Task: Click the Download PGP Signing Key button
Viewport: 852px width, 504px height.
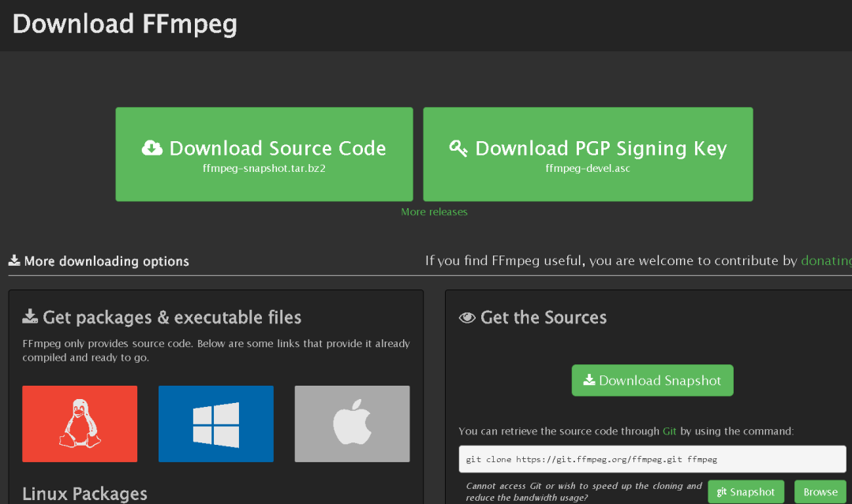Action: (x=588, y=155)
